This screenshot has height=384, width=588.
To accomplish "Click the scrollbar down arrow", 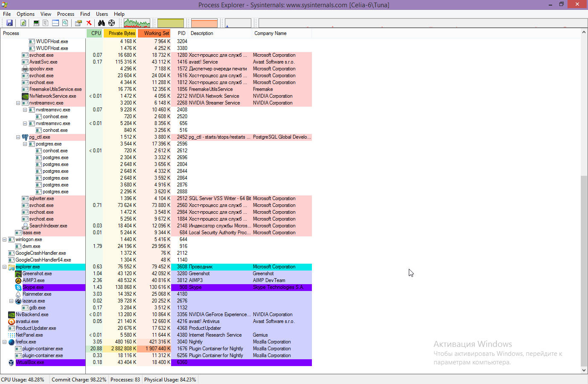I will point(584,370).
